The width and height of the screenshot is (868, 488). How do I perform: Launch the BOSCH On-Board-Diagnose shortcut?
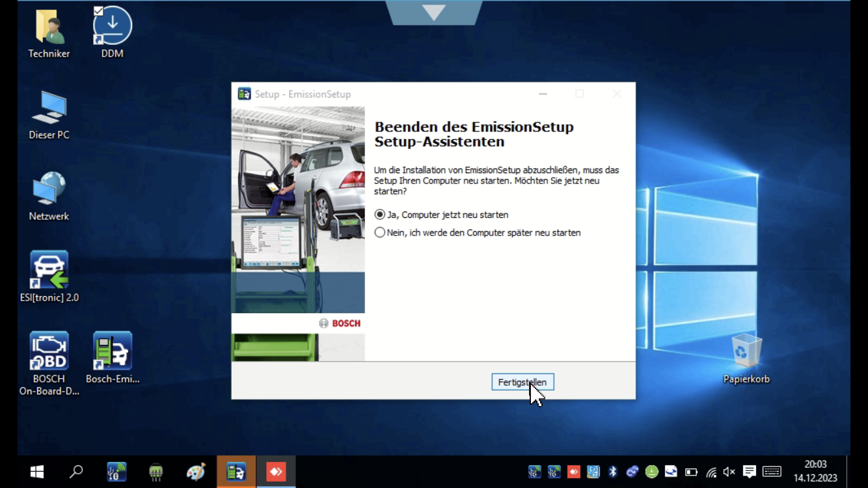(x=49, y=351)
